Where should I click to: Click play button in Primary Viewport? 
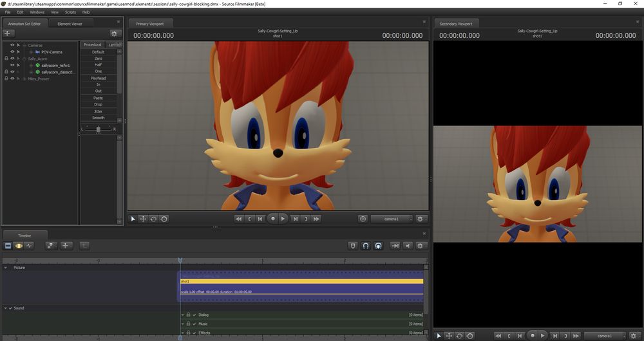283,219
